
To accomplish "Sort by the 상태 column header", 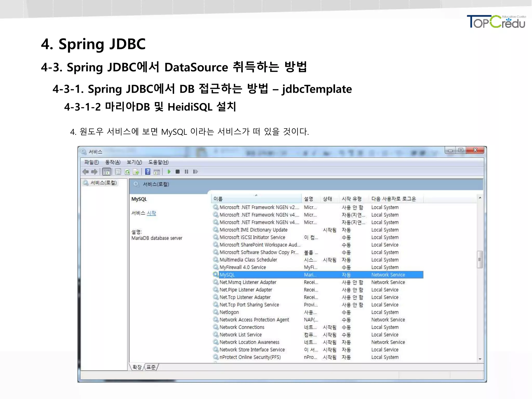I will (x=330, y=199).
